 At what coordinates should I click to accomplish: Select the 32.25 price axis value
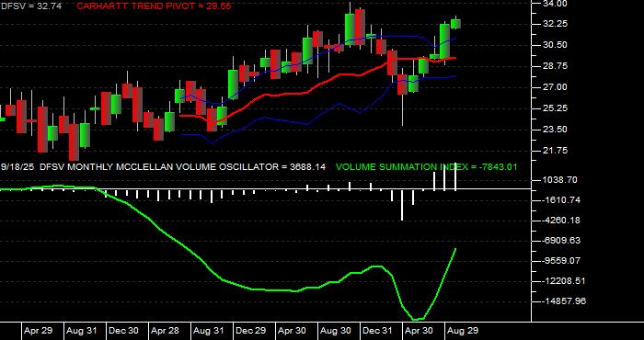click(x=555, y=24)
